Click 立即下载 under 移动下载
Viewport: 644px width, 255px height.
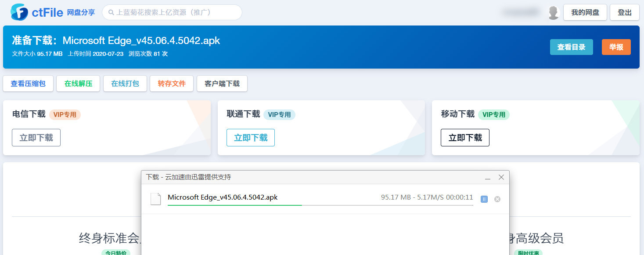coord(465,138)
